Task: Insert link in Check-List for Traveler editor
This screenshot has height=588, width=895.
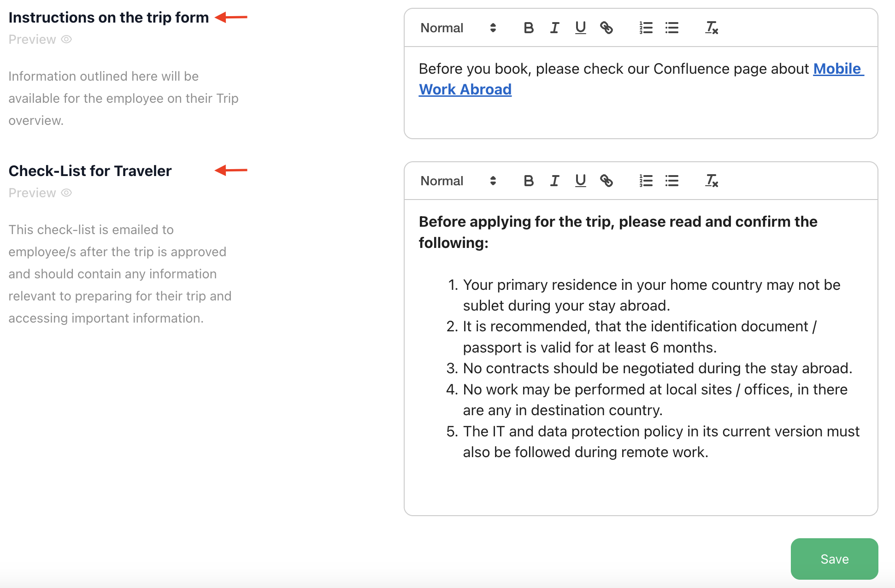Action: coord(606,181)
